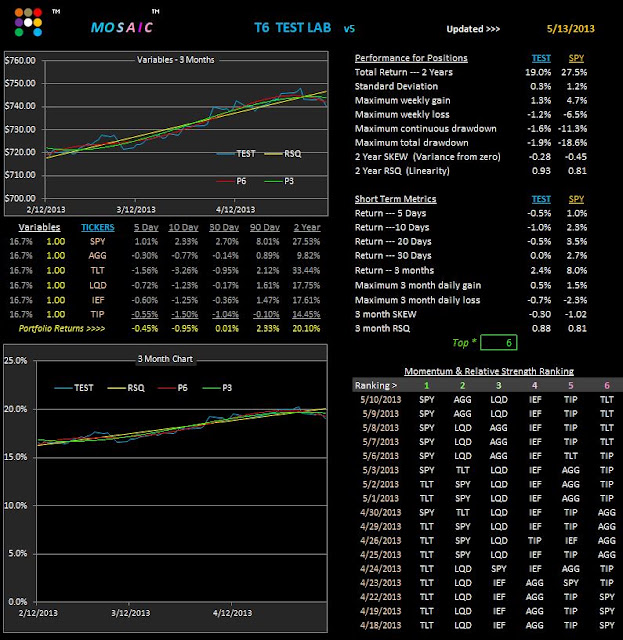
Task: Click RSQ legend in Variables chart
Action: pos(283,153)
